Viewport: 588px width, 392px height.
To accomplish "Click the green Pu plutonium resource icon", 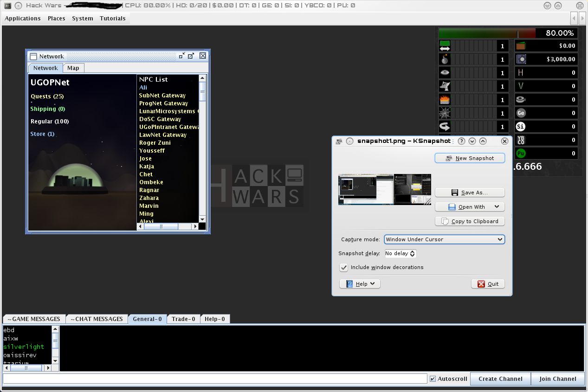I will click(x=521, y=154).
